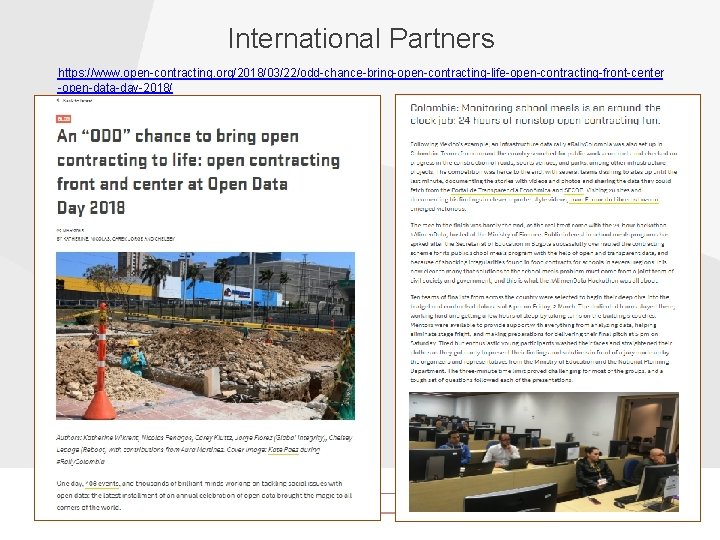Viewport: 720px width, 540px height.
Task: Select the 'Colombia: Monitoring school meals' heading
Action: coord(535,114)
